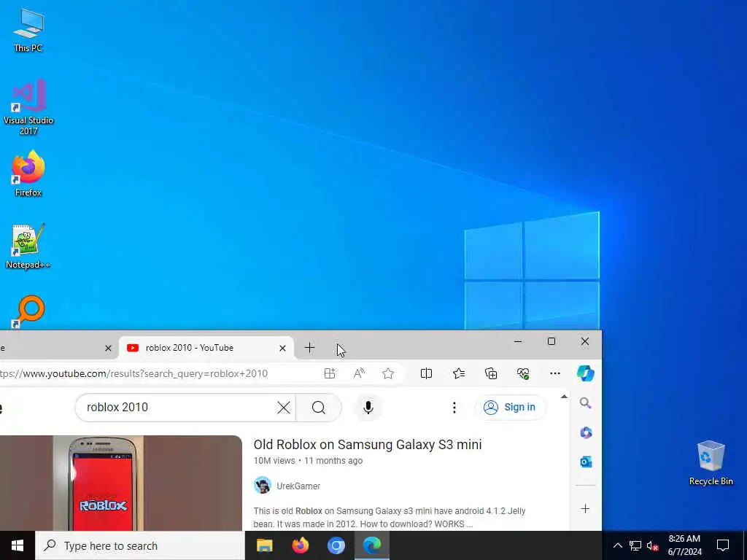Open This PC desktop icon
Screen dimensions: 747x560
pos(28,29)
